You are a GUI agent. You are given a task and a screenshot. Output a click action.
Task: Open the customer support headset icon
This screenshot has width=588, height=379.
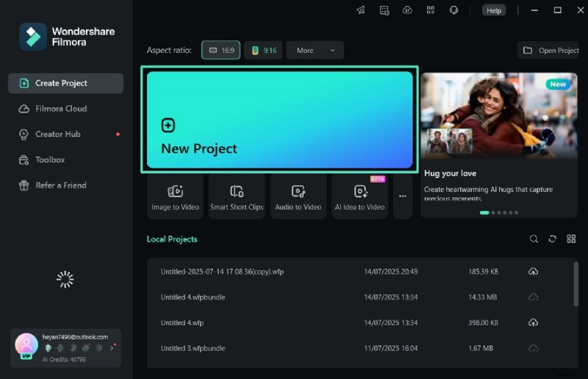point(453,10)
